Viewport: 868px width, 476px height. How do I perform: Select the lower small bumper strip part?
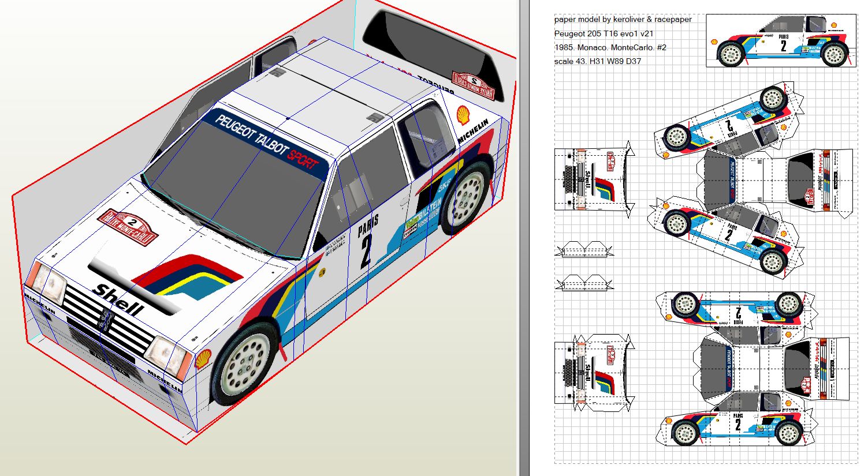(584, 283)
